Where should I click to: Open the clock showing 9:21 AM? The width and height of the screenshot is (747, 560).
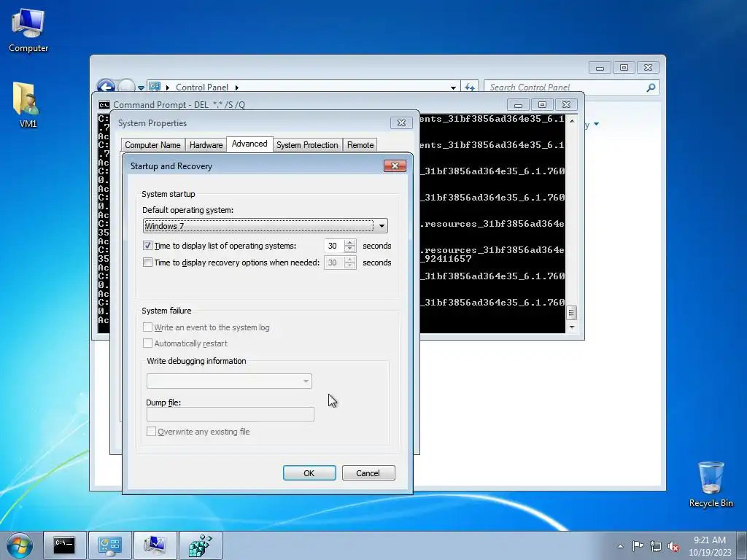pyautogui.click(x=710, y=545)
